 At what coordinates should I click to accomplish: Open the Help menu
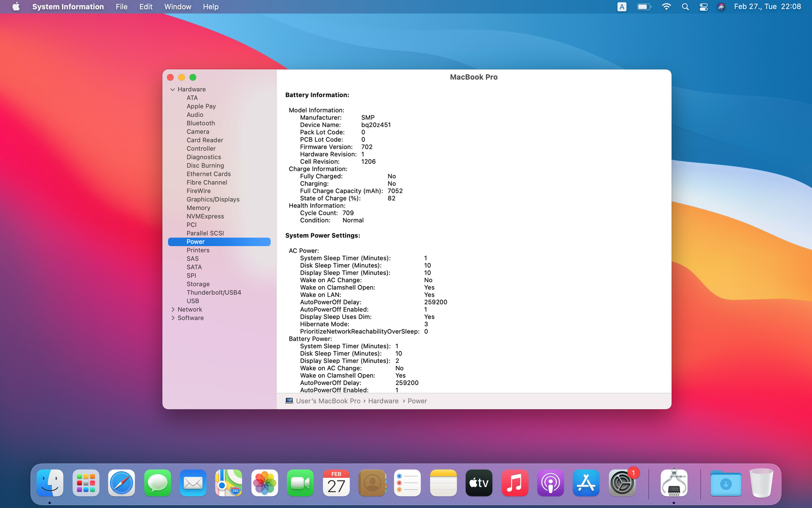[211, 7]
